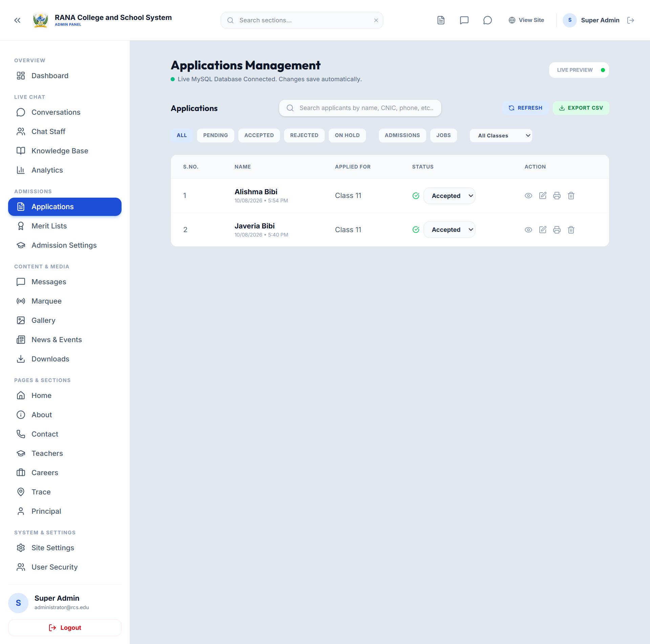This screenshot has width=650, height=644.
Task: View Javeria Bibi's application with eye icon
Action: (x=528, y=230)
